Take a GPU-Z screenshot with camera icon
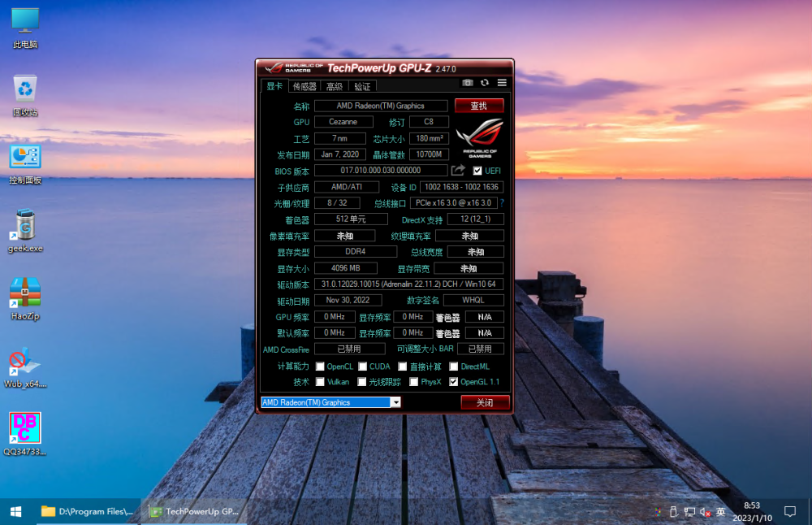 pyautogui.click(x=467, y=83)
